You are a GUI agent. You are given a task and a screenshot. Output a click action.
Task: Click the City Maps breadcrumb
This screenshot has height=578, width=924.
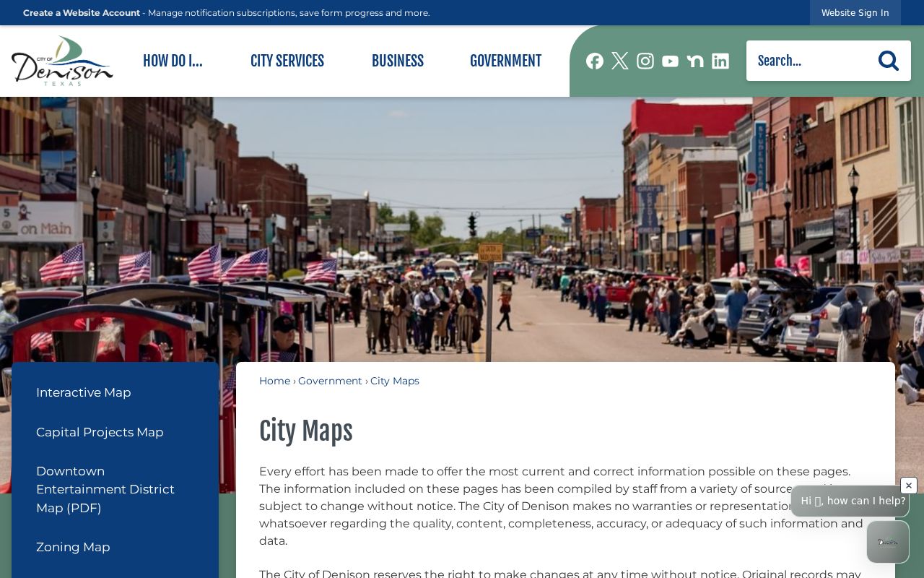pos(395,381)
